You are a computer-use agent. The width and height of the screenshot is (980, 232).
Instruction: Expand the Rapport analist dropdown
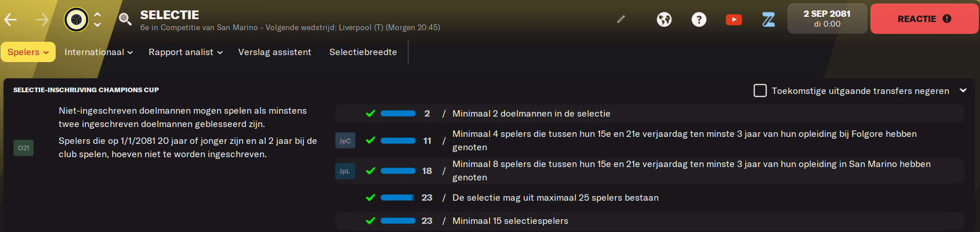point(186,52)
